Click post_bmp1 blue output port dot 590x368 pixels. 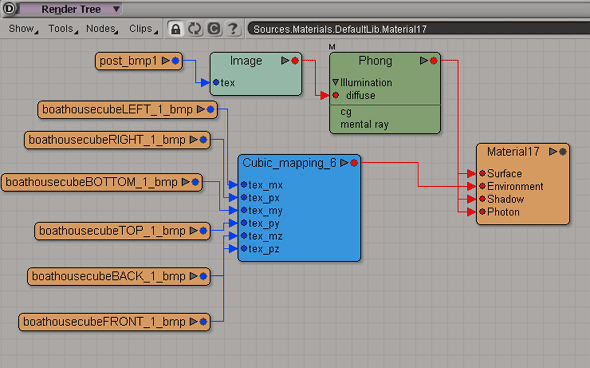[x=175, y=61]
